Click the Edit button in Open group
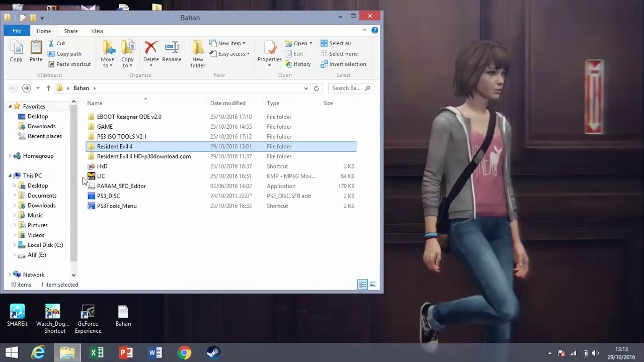Image resolution: width=644 pixels, height=362 pixels. click(294, 54)
